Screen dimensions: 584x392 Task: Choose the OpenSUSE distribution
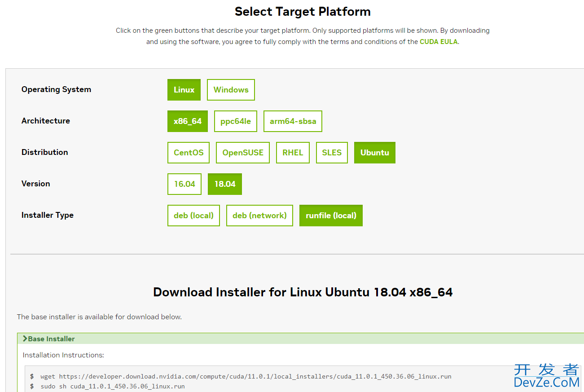coord(243,153)
